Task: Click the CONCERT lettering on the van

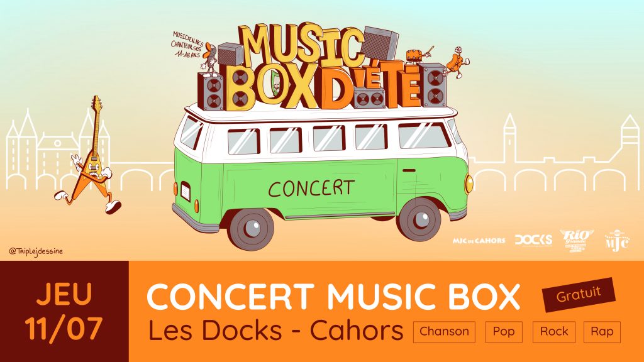Action: 311,189
